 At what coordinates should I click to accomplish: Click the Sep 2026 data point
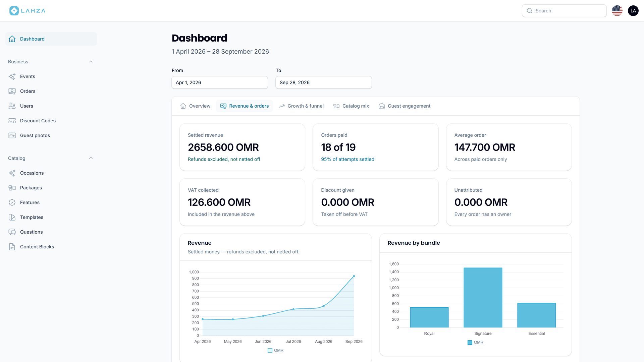[x=354, y=276]
